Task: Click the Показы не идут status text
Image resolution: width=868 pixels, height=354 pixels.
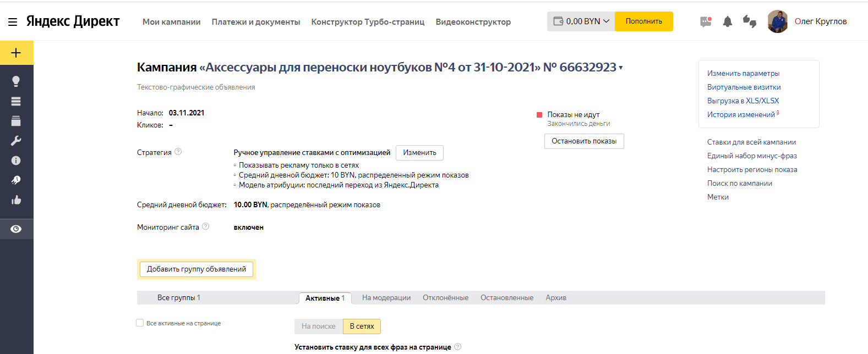Action: (574, 114)
